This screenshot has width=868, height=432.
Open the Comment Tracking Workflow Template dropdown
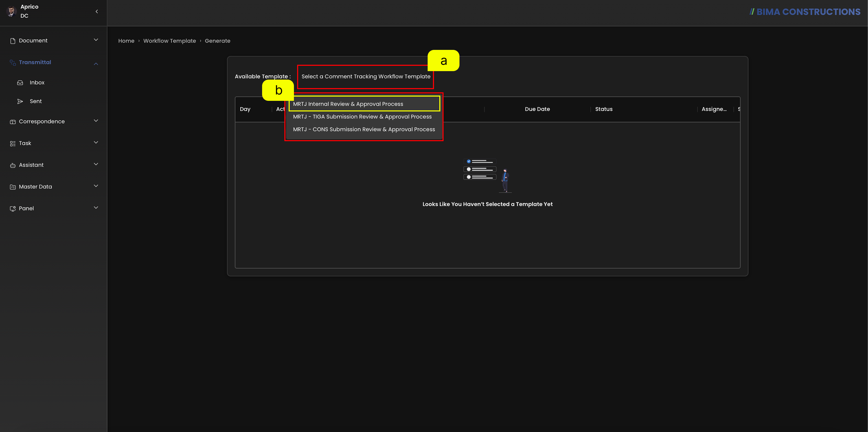(366, 76)
